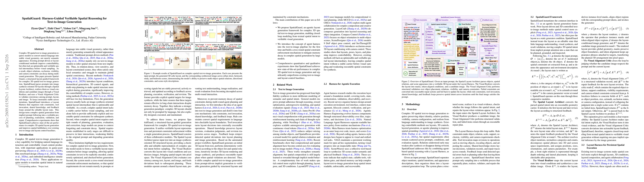Click the Camera rule constraint icon
Image resolution: width=644 pixels, height=182 pixels.
tap(427, 48)
